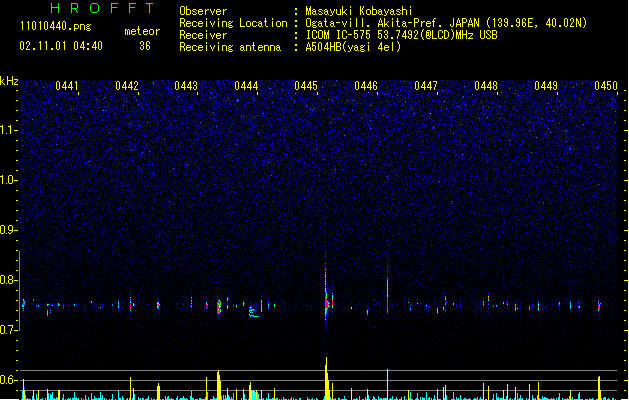Click the Receiving Location label
Image resolution: width=629 pixels, height=400 pixels.
coord(233,23)
